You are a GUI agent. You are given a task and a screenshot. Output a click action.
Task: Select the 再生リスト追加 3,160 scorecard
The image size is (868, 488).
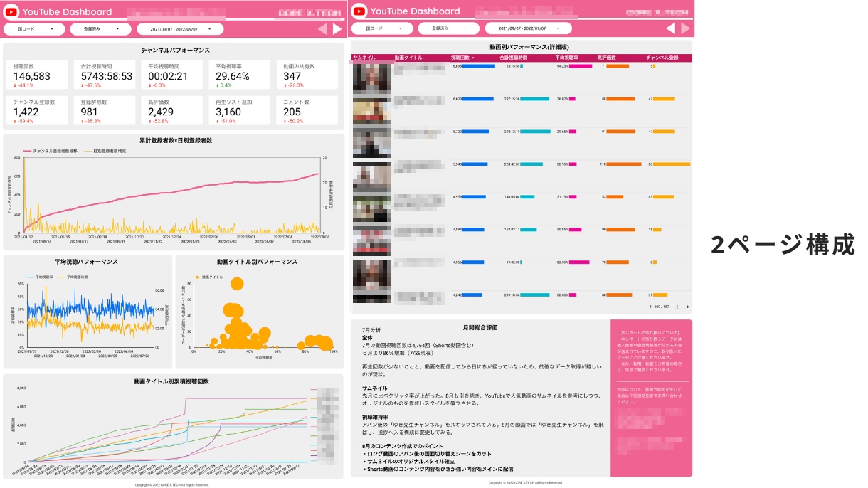coord(240,110)
